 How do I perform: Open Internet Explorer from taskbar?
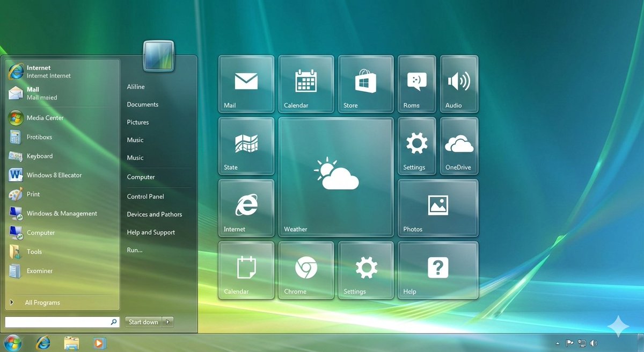point(43,342)
